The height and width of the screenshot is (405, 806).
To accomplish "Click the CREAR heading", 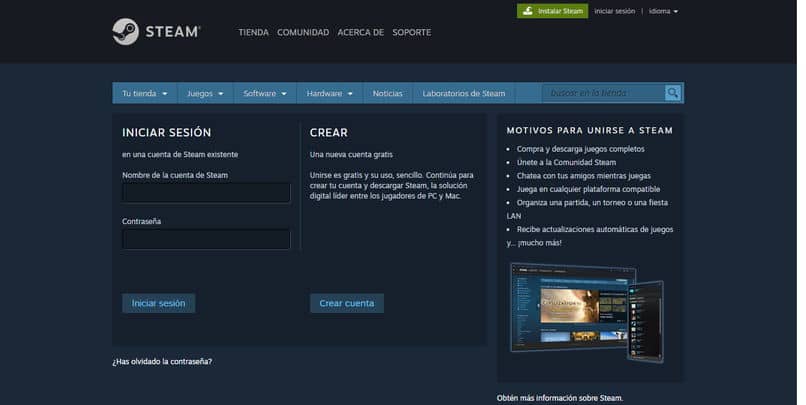I will point(328,133).
